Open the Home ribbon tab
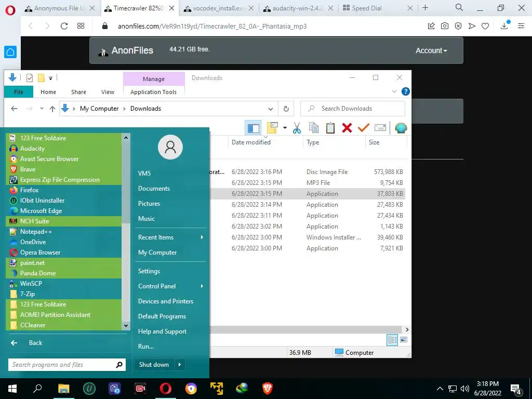532x399 pixels. tap(48, 92)
